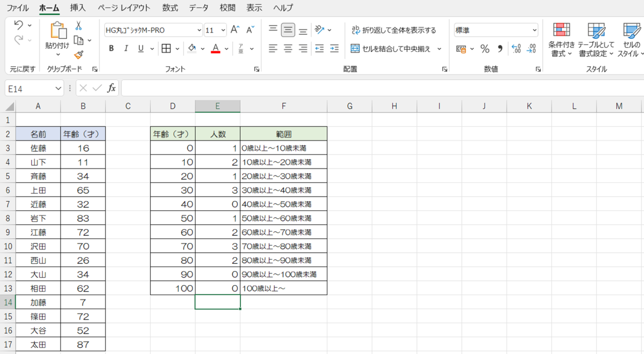Viewport: 644px width, 354px height.
Task: Open the font name dropdown
Action: [199, 30]
